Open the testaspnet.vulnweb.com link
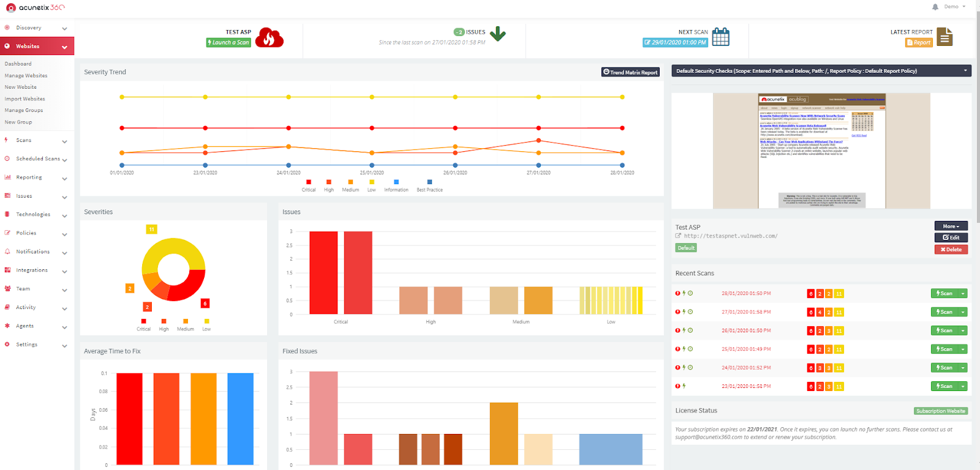Image resolution: width=980 pixels, height=470 pixels. (731, 236)
